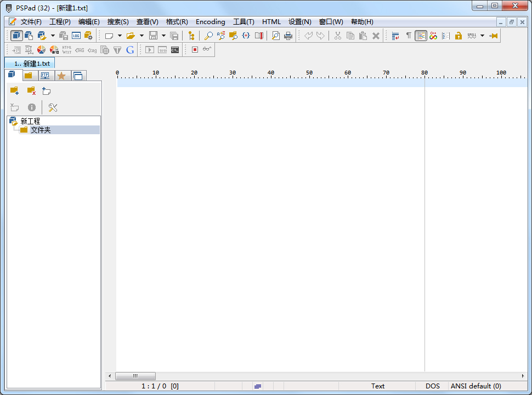
Task: Click the horizontal scrollbar thumb
Action: [x=135, y=376]
